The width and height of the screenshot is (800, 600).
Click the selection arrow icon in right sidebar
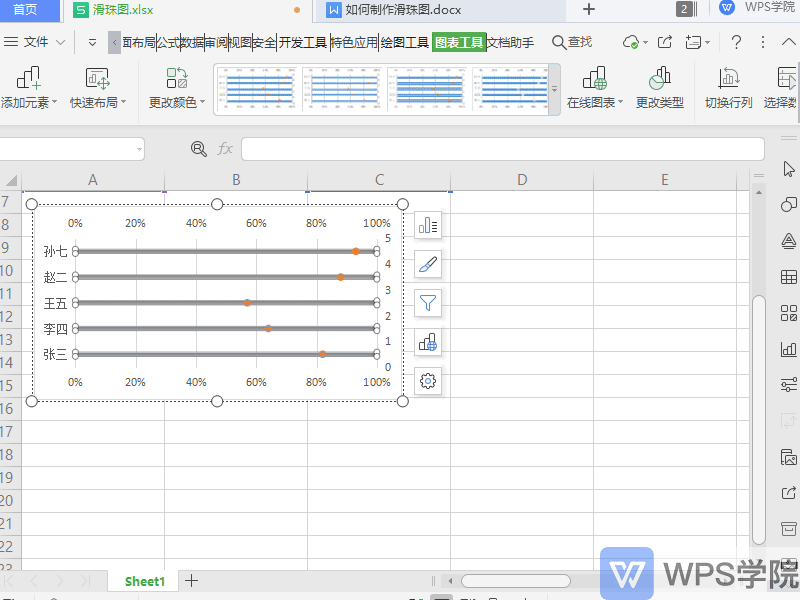coord(789,169)
